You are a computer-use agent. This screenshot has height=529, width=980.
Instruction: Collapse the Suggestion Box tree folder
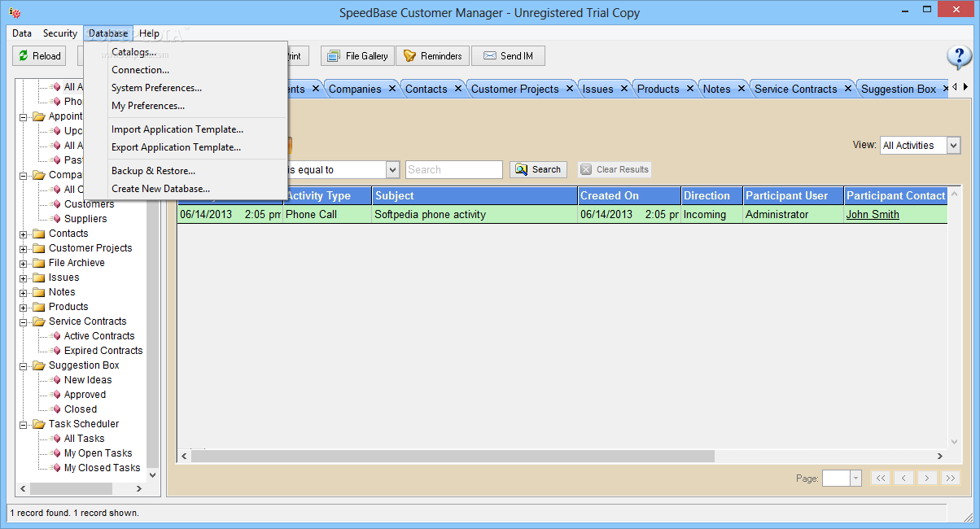coord(24,365)
